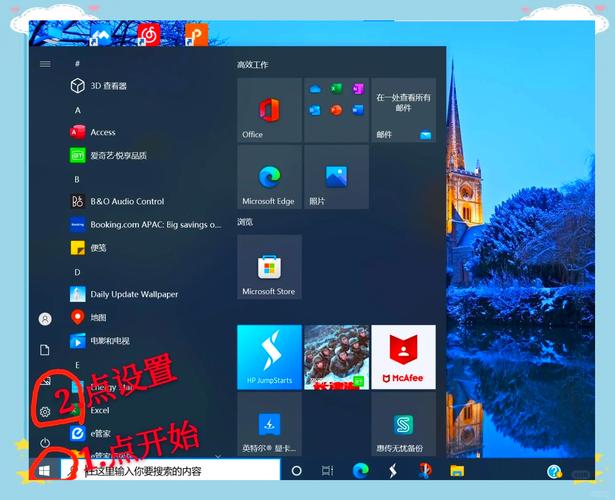Launch Edge from the taskbar
The image size is (615, 500).
tap(360, 470)
